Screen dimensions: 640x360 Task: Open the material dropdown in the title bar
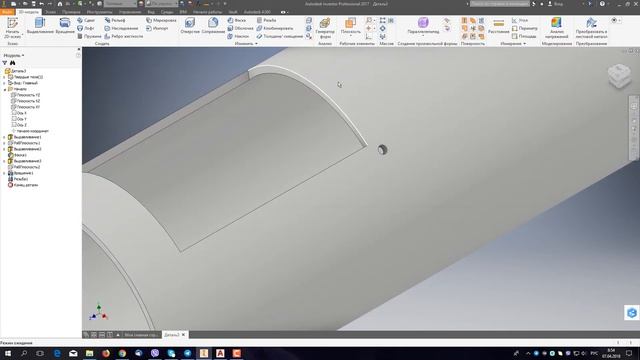click(x=120, y=4)
